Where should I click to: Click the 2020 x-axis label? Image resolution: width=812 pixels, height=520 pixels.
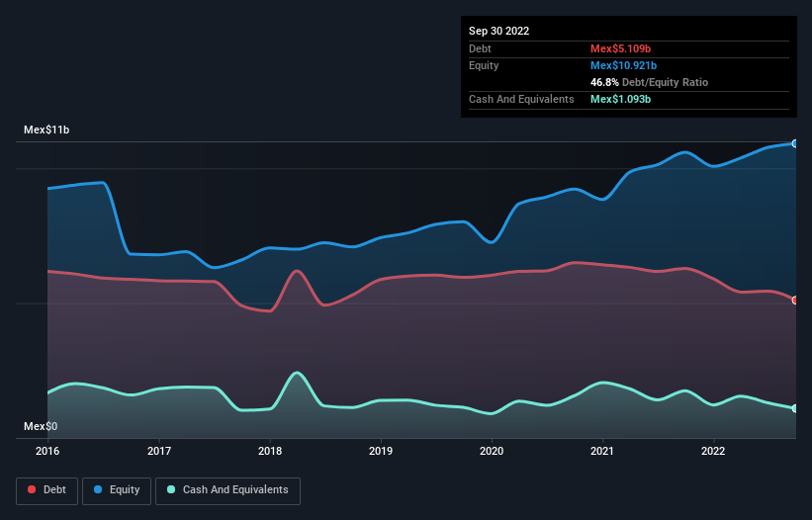(x=492, y=451)
